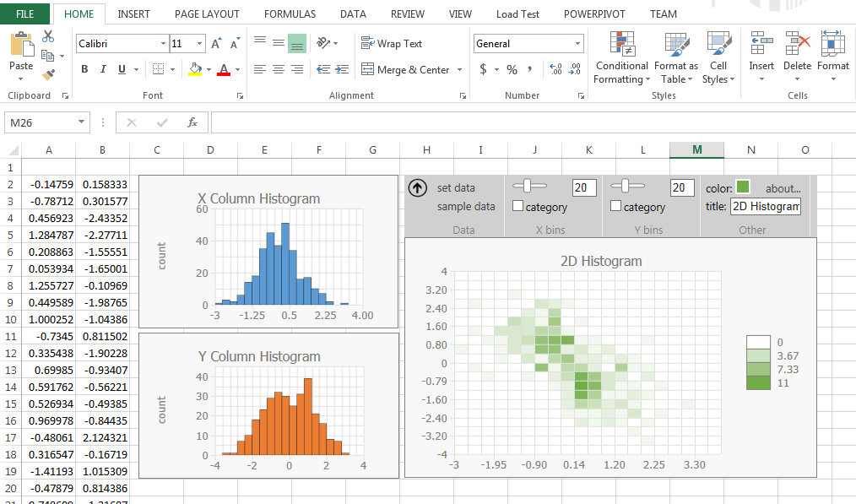Click the circular up-arrow set data icon

coord(417,188)
